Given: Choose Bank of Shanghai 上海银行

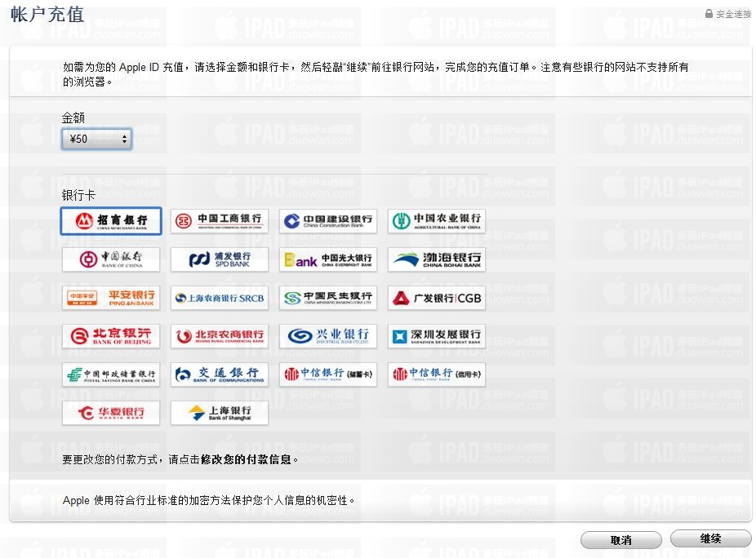Looking at the screenshot, I should (x=220, y=413).
